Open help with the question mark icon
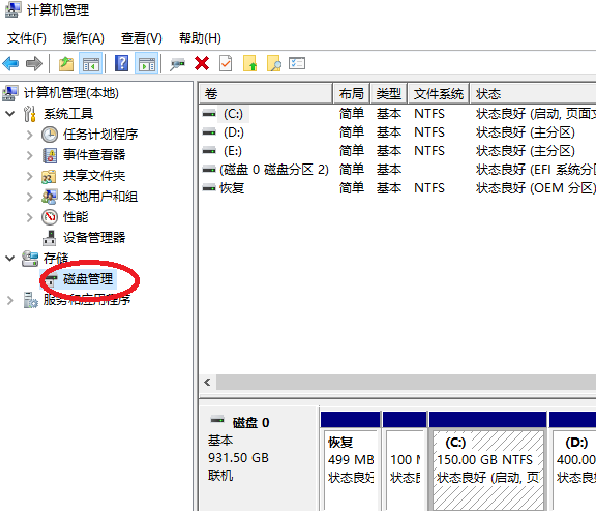Image resolution: width=596 pixels, height=511 pixels. (x=121, y=63)
